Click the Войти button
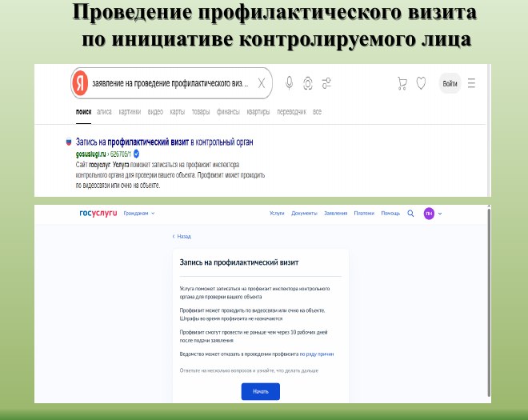The image size is (528, 420). point(450,83)
